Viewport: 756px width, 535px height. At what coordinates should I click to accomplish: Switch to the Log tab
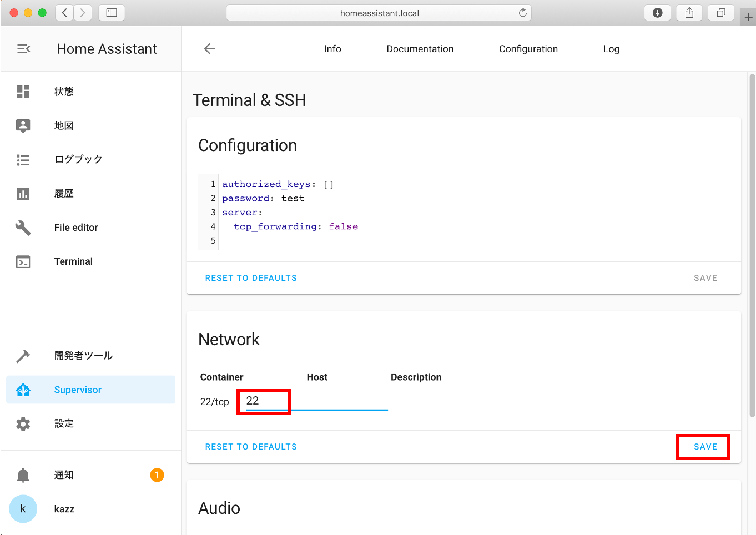click(x=611, y=49)
